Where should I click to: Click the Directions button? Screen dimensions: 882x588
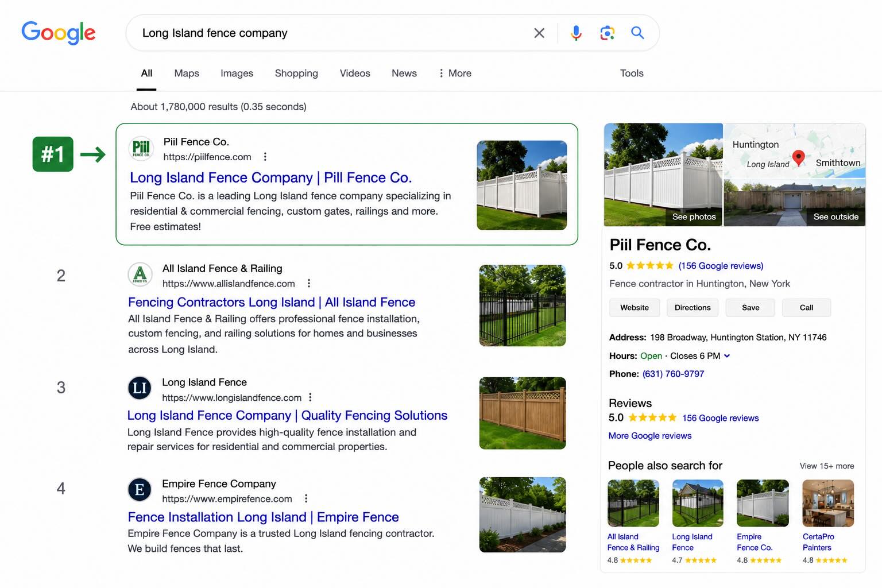[x=693, y=308]
